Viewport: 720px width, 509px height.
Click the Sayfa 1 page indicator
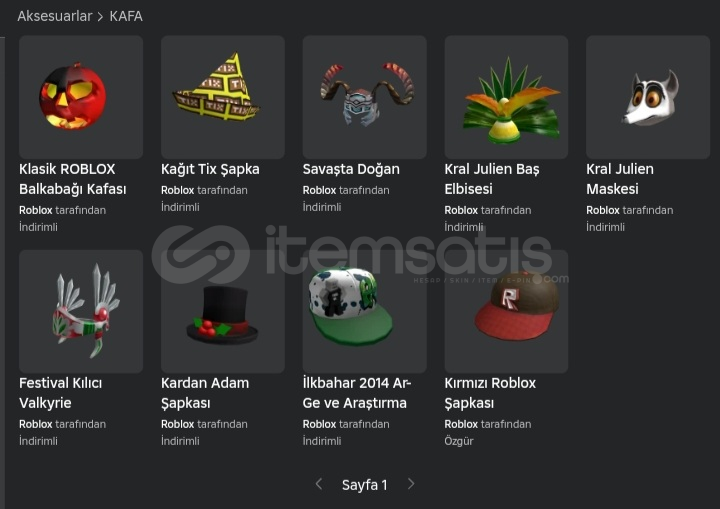365,485
